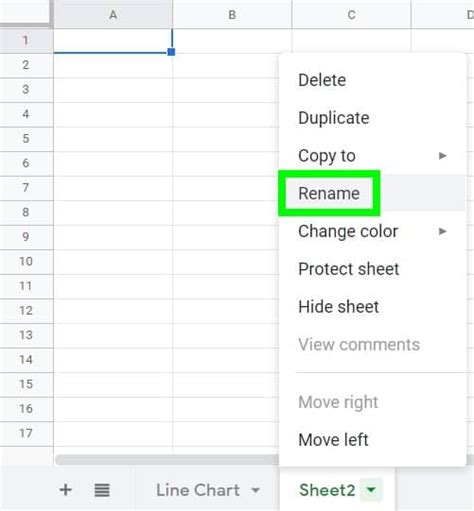Screen dimensions: 474x511
Task: Choose Duplicate from the sheet menu
Action: click(x=334, y=118)
